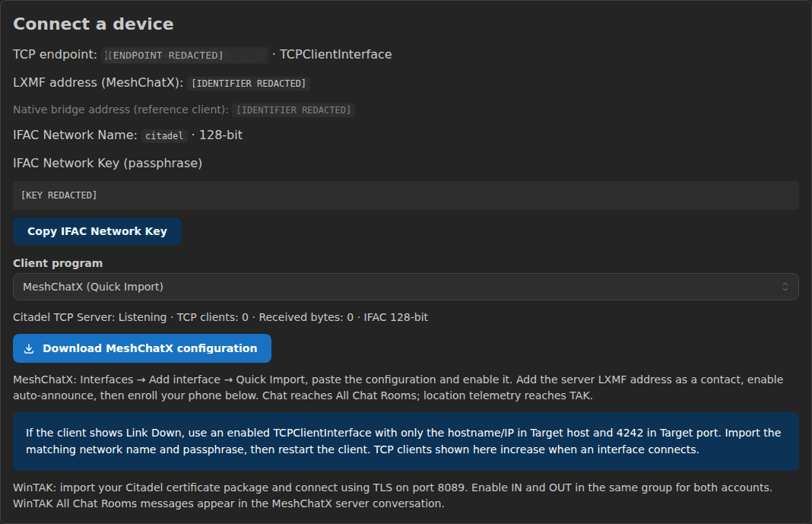Click the Citadel TCP Server status line

click(x=220, y=317)
